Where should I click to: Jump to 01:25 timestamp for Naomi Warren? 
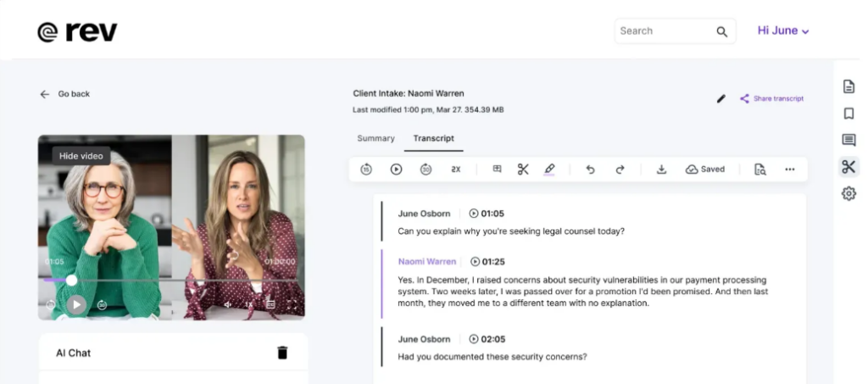(x=487, y=261)
